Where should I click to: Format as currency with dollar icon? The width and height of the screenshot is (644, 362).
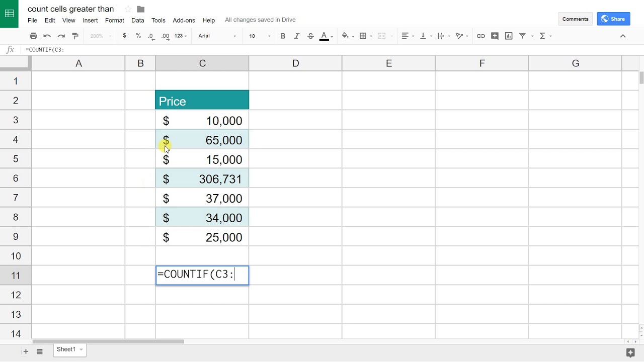124,36
